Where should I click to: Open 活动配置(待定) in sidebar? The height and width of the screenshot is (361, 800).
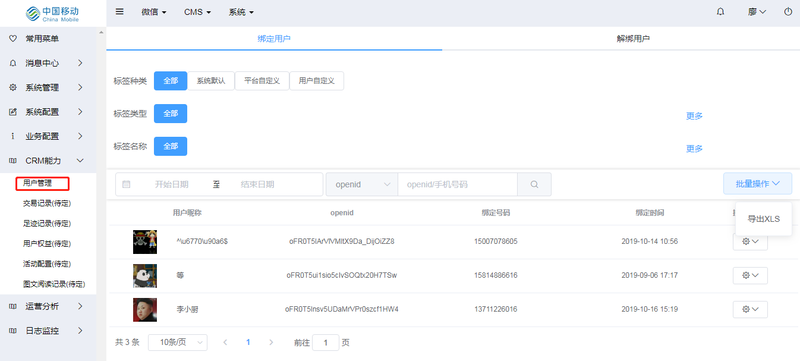47,264
